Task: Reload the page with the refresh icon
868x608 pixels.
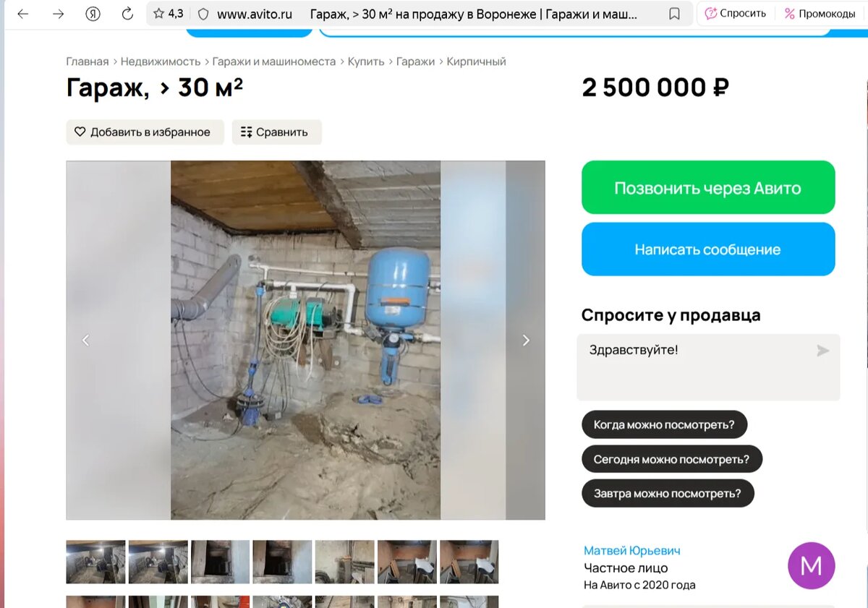Action: coord(127,14)
